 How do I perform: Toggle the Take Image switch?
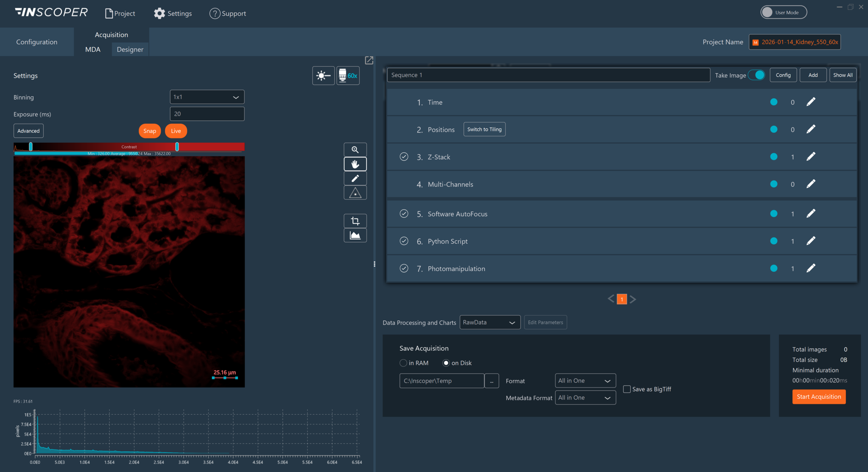(756, 75)
